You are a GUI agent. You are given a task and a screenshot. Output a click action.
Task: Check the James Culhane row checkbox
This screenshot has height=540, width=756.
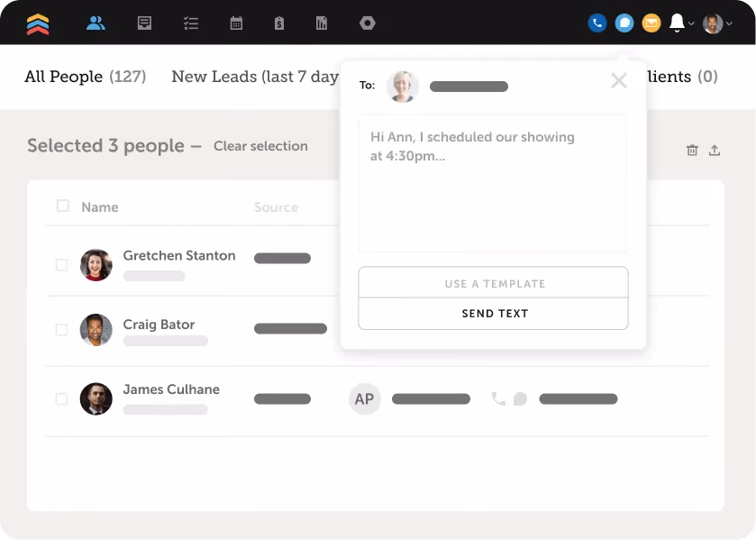click(x=61, y=399)
